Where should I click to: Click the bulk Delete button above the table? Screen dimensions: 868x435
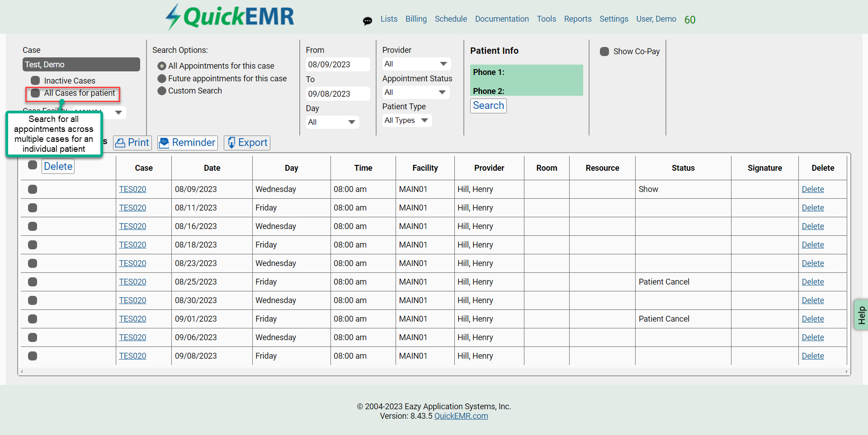point(58,166)
